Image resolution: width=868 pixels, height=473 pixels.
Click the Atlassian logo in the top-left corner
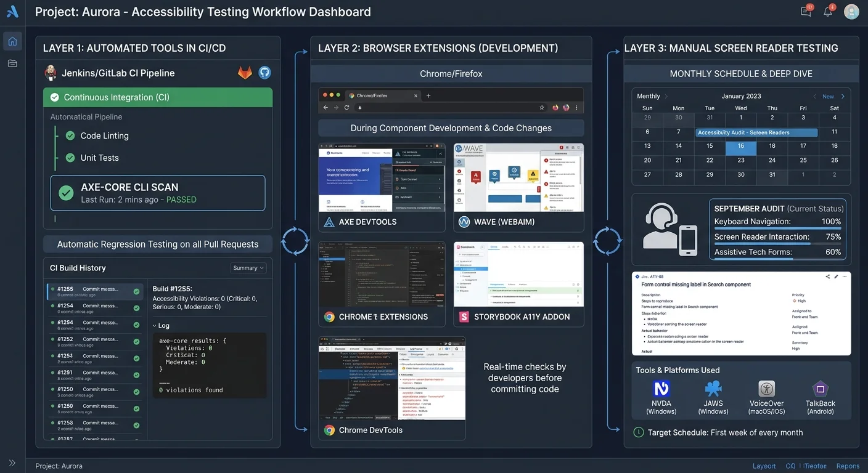tap(12, 12)
